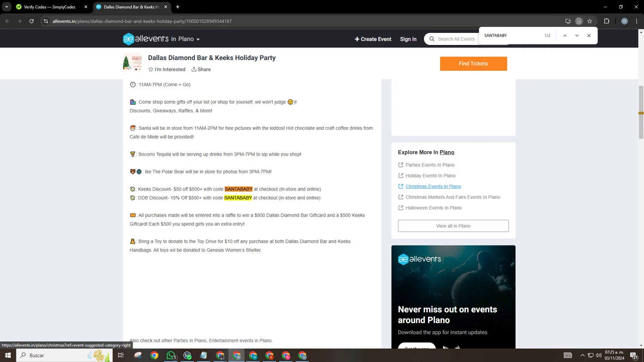Click Create Event in header
Screen dimensions: 644x362
pos(373,39)
